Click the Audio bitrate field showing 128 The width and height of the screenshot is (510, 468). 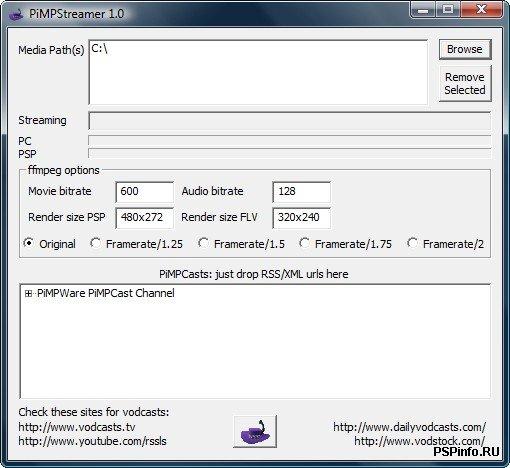(301, 192)
